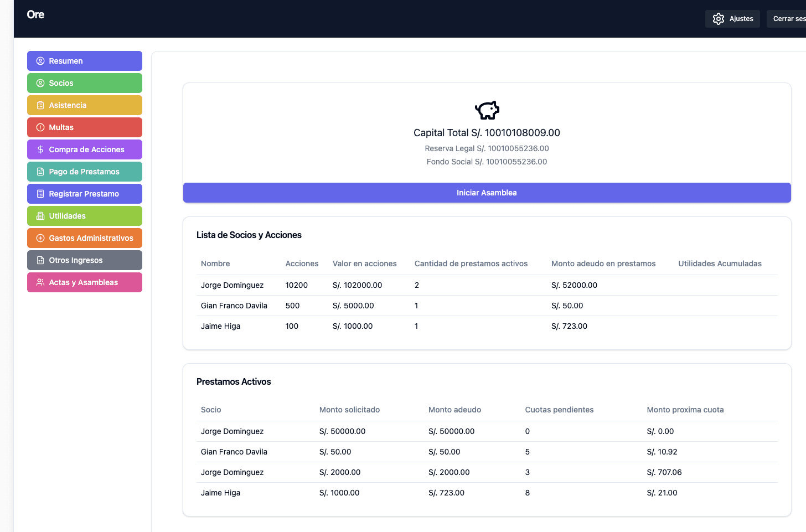Click the S/. 102000.00 value cell
Image resolution: width=806 pixels, height=532 pixels.
pos(358,285)
